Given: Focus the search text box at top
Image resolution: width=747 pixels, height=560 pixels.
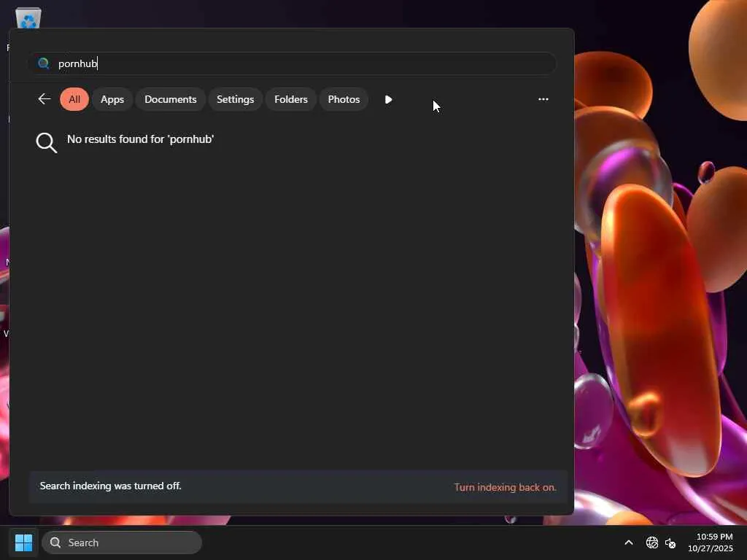Looking at the screenshot, I should [x=292, y=63].
